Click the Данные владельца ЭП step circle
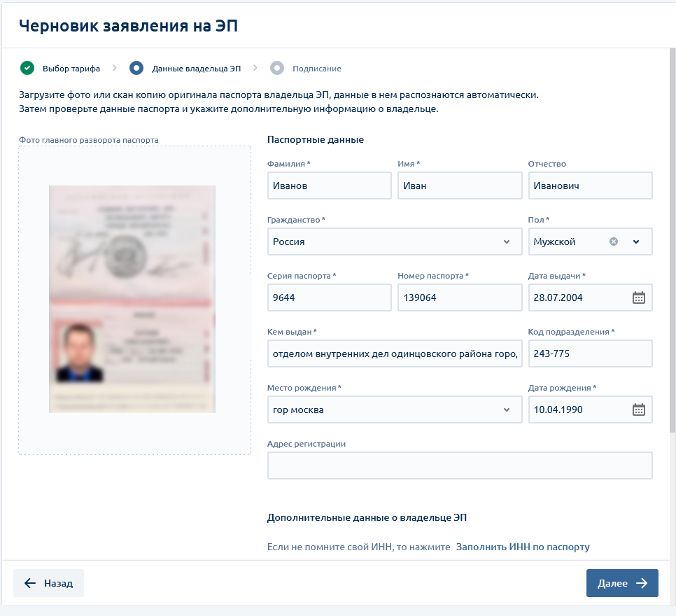676x616 pixels. pos(136,68)
